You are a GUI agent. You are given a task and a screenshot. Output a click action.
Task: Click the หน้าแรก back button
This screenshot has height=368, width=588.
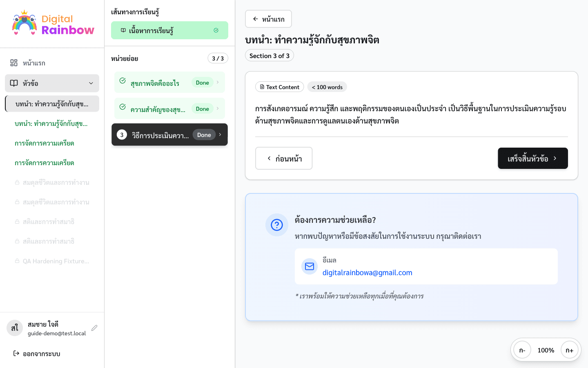[268, 19]
